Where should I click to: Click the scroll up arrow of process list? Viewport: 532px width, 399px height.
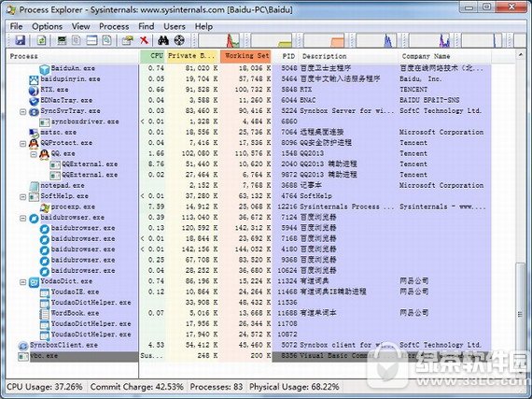(x=521, y=54)
